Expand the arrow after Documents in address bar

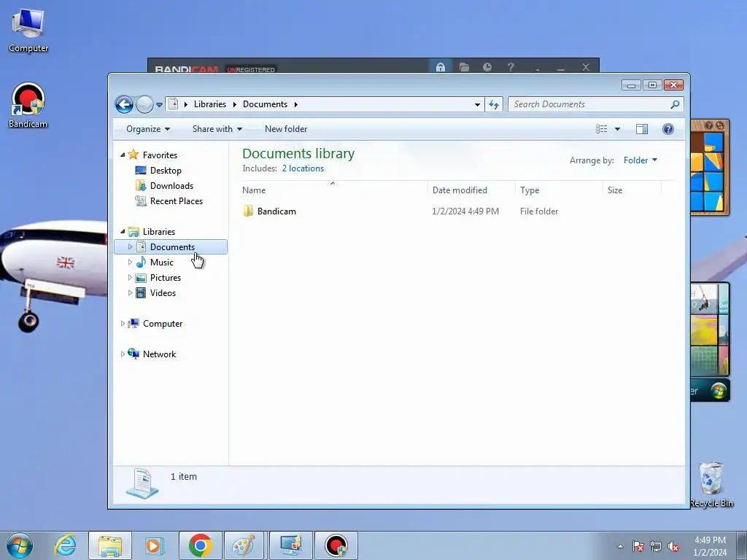click(x=296, y=104)
